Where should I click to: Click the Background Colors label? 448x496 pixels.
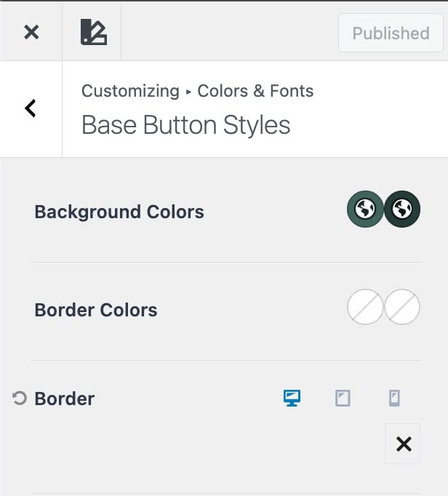point(119,212)
